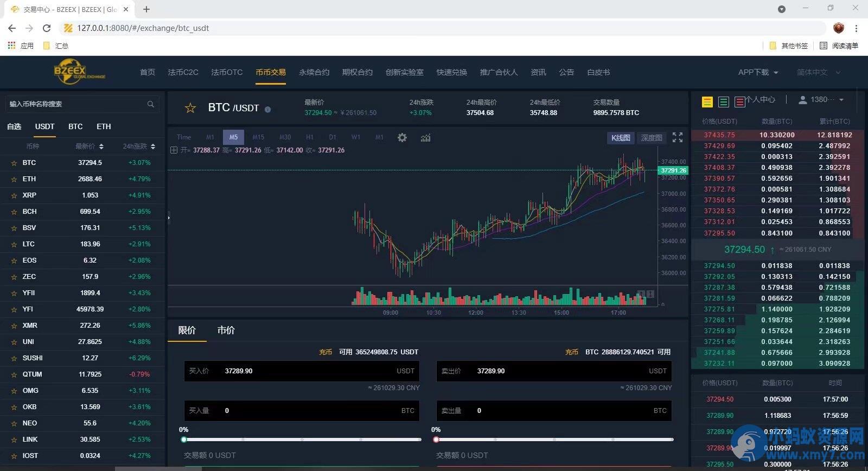Show combined order book view icon
The image size is (868, 471).
pos(707,101)
